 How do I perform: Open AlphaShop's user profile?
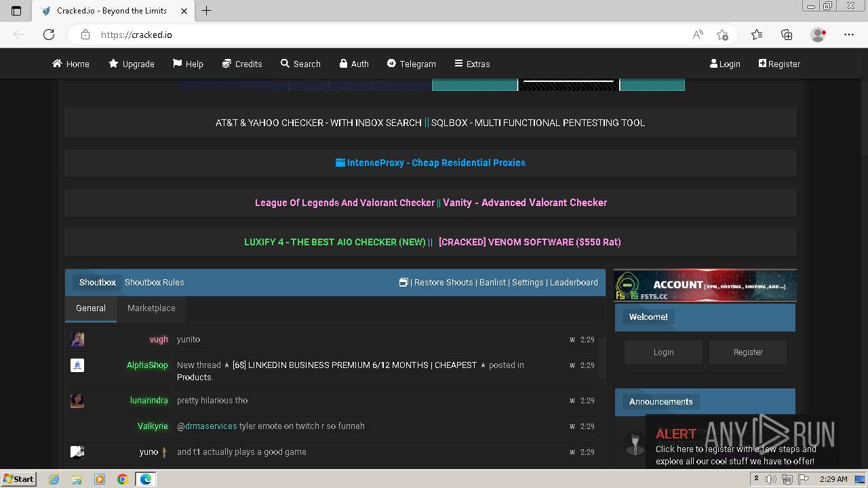[147, 365]
